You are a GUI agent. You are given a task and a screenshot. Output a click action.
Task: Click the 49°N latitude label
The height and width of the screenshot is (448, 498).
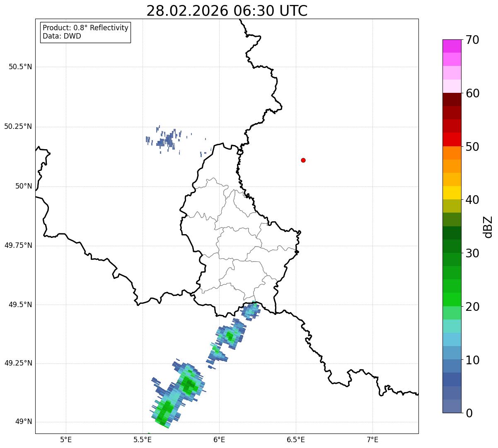pyautogui.click(x=24, y=422)
